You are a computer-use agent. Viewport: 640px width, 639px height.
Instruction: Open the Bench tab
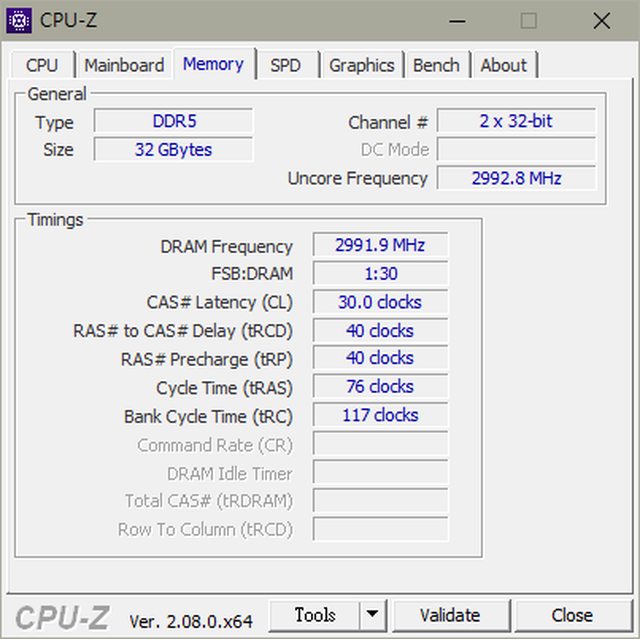436,65
